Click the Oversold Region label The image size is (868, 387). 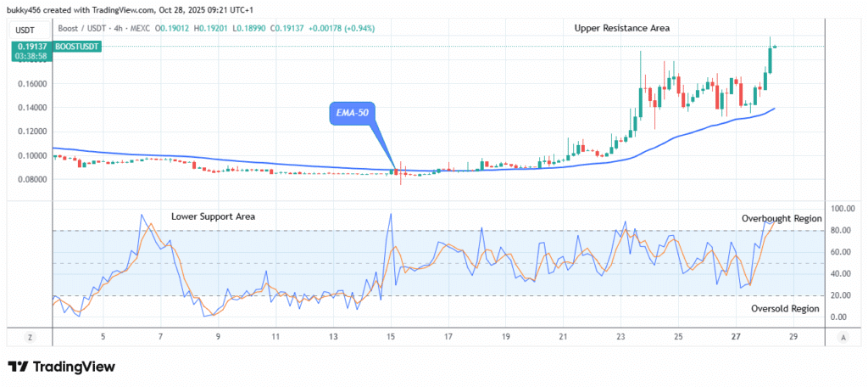pyautogui.click(x=785, y=309)
